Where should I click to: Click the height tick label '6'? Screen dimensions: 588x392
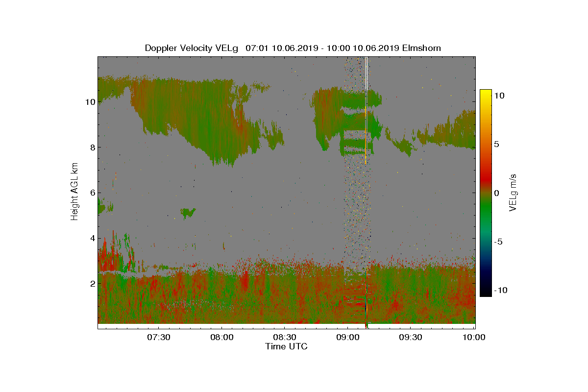[x=92, y=193]
